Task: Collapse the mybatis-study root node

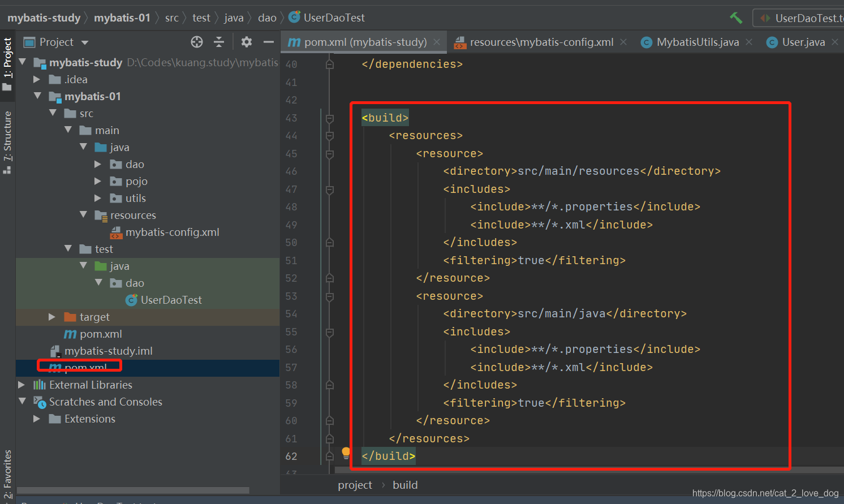Action: pyautogui.click(x=23, y=62)
